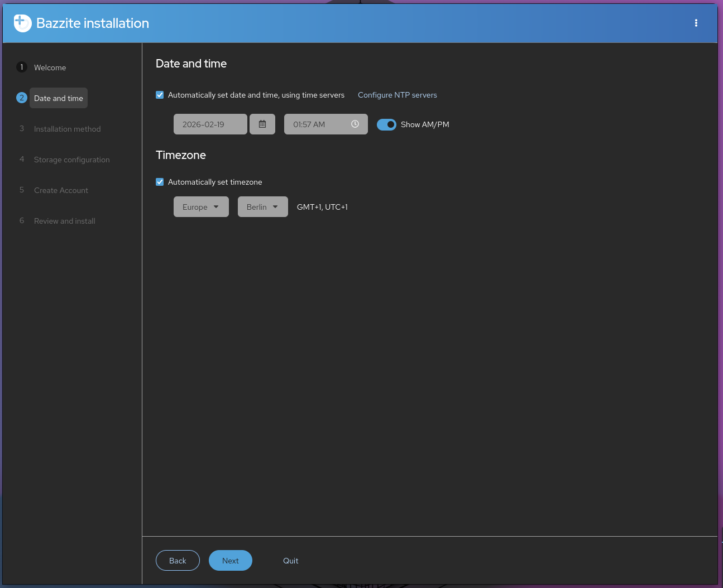This screenshot has width=723, height=588.
Task: Click the date input field
Action: [x=210, y=124]
